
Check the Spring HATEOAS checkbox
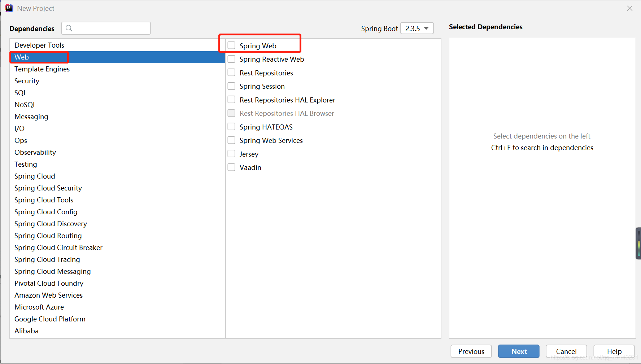click(x=231, y=127)
